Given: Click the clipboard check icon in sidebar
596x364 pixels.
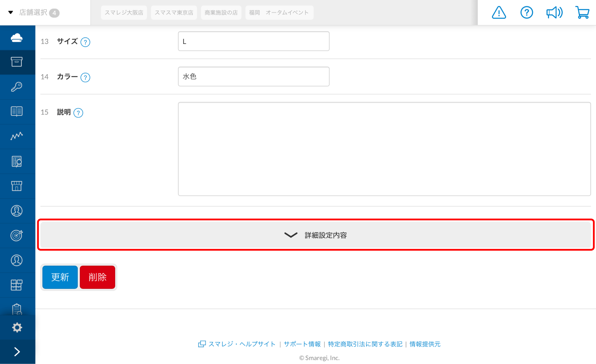Looking at the screenshot, I should pos(17,309).
